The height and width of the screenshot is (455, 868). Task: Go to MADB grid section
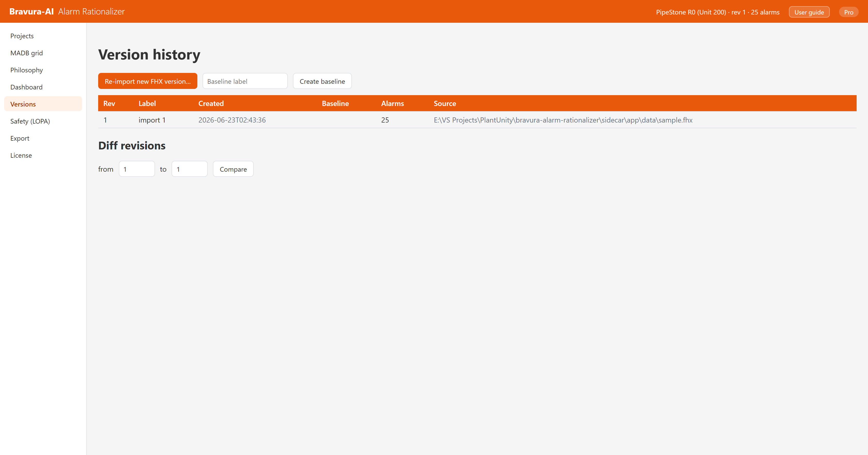tap(43, 53)
